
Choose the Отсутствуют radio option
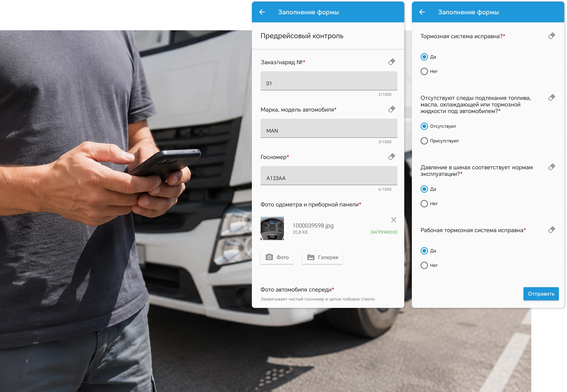pyautogui.click(x=424, y=126)
